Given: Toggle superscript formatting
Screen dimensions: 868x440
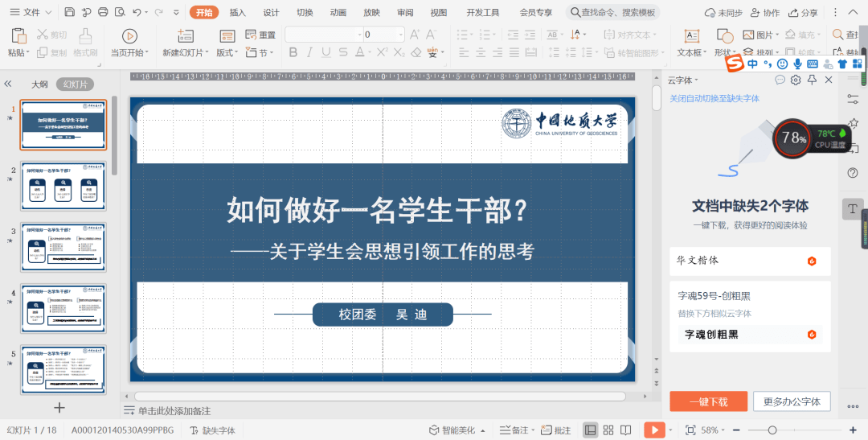Looking at the screenshot, I should coord(382,52).
